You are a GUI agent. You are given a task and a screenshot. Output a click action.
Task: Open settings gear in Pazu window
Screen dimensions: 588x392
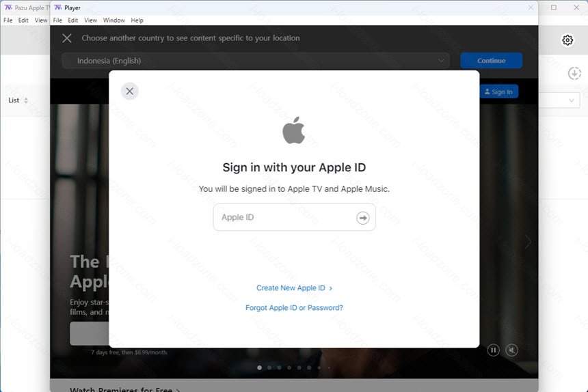567,40
